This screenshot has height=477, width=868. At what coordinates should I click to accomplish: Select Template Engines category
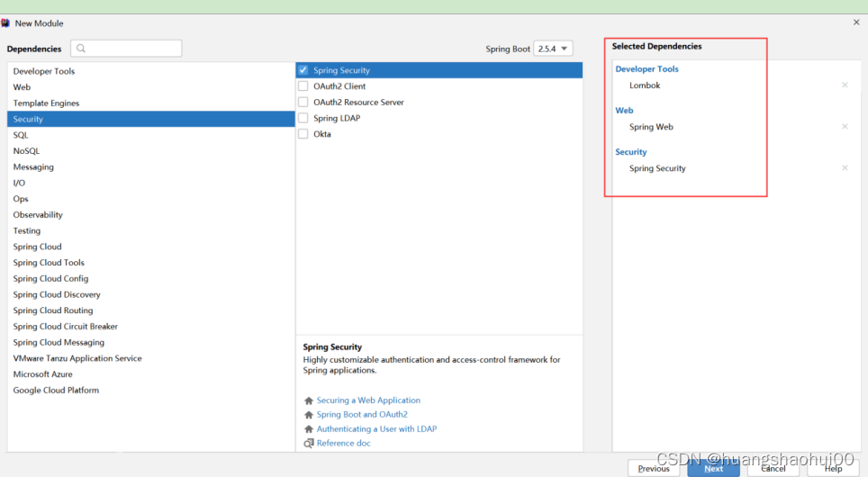[x=150, y=103]
